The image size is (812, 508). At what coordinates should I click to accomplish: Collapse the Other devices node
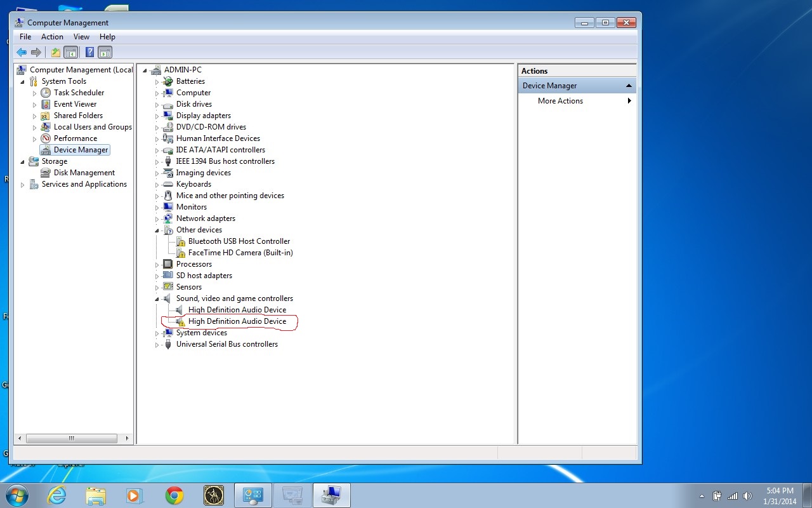point(157,231)
